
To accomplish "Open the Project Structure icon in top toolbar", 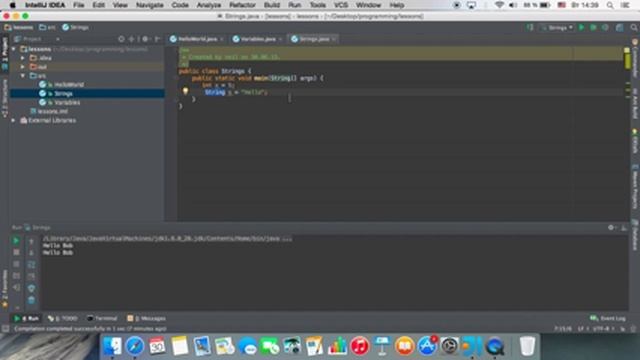I will point(620,27).
